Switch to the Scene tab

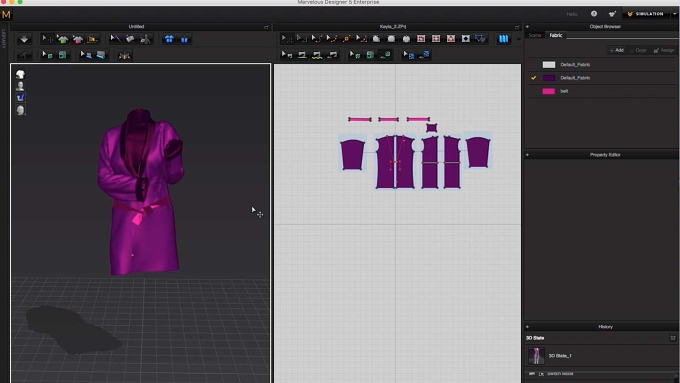click(x=535, y=36)
